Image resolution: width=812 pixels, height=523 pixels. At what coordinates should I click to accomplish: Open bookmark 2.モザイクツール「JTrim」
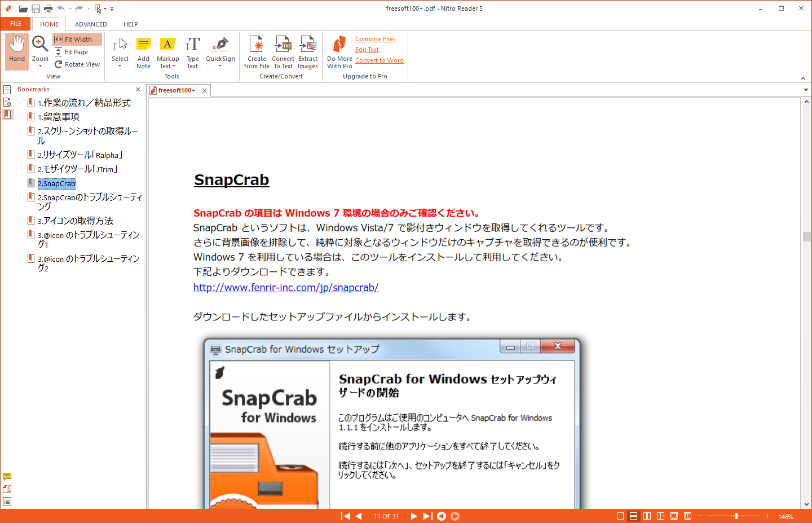click(x=78, y=169)
